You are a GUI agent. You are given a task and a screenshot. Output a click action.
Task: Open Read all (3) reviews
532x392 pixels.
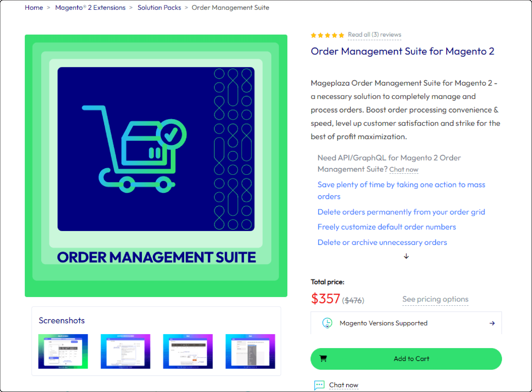[375, 35]
